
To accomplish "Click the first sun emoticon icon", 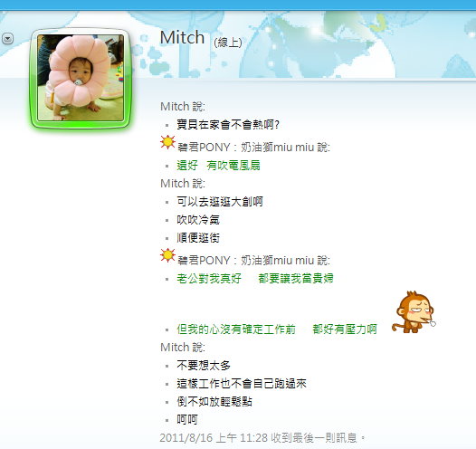I will (167, 142).
